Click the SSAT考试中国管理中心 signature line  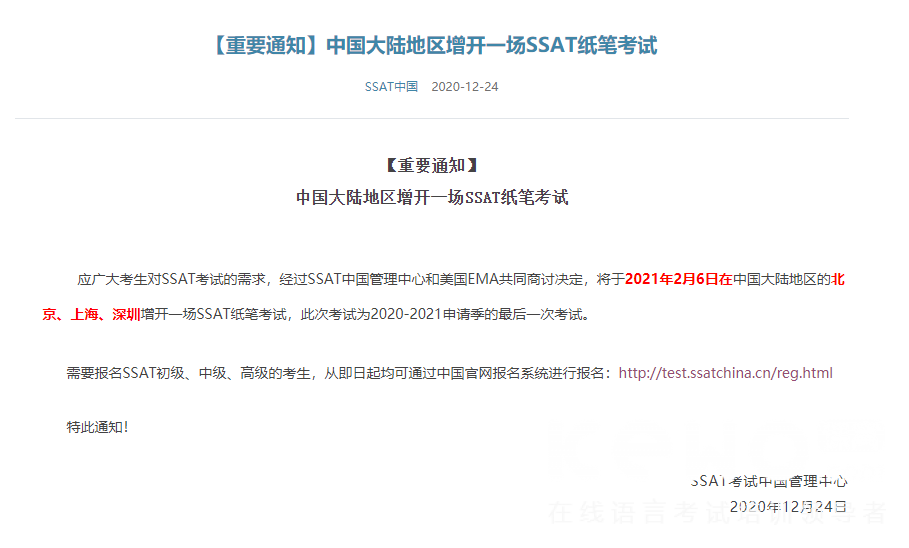click(x=769, y=481)
